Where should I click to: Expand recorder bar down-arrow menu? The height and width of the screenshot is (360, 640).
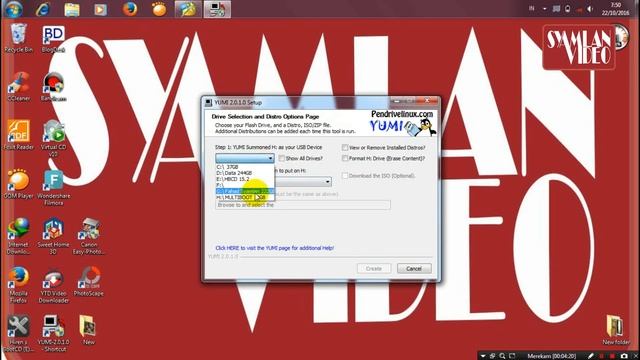tap(483, 356)
